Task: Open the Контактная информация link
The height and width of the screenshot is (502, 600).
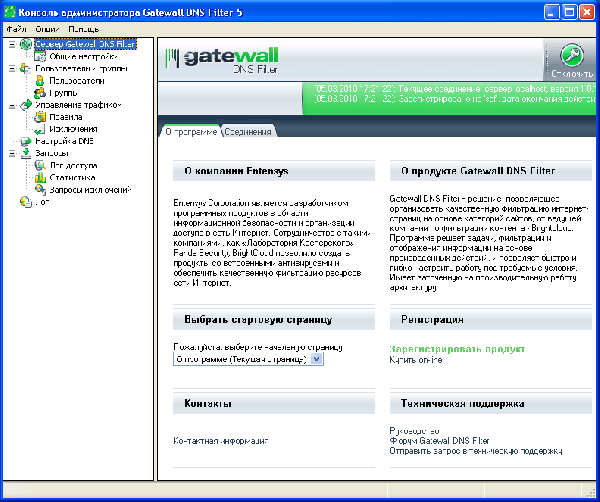Action: (x=221, y=441)
